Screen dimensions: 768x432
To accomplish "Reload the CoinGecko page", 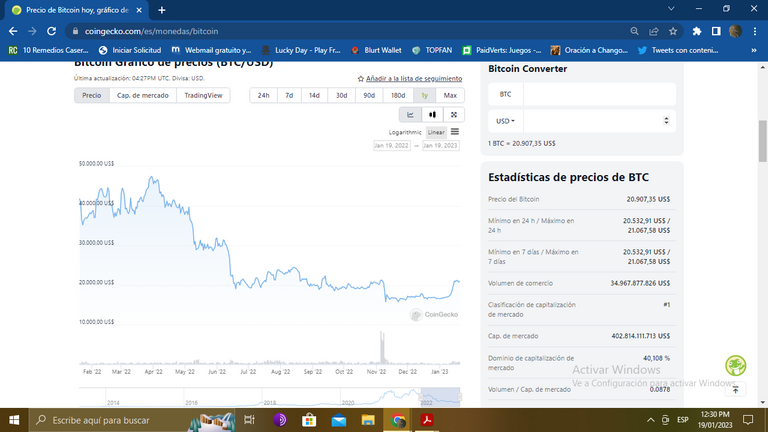I will coord(51,31).
